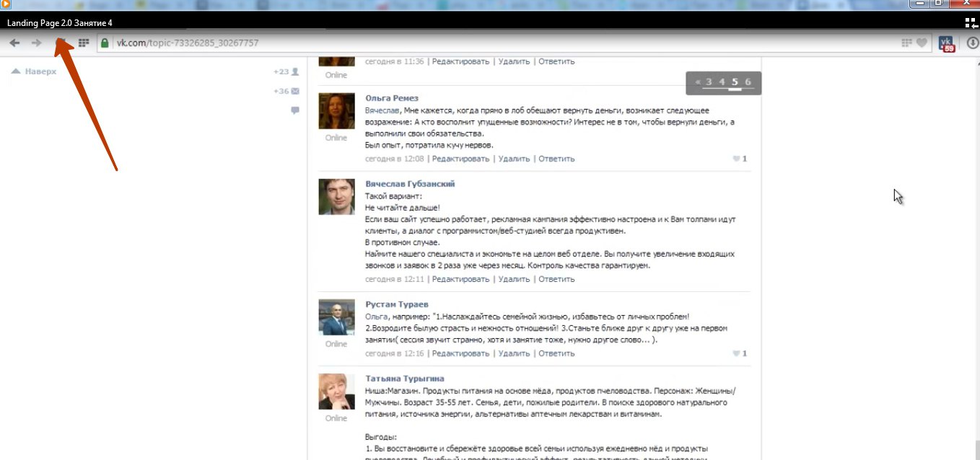Select current page 5 in the pagination
Viewport: 980px width, 460px height.
coord(735,82)
